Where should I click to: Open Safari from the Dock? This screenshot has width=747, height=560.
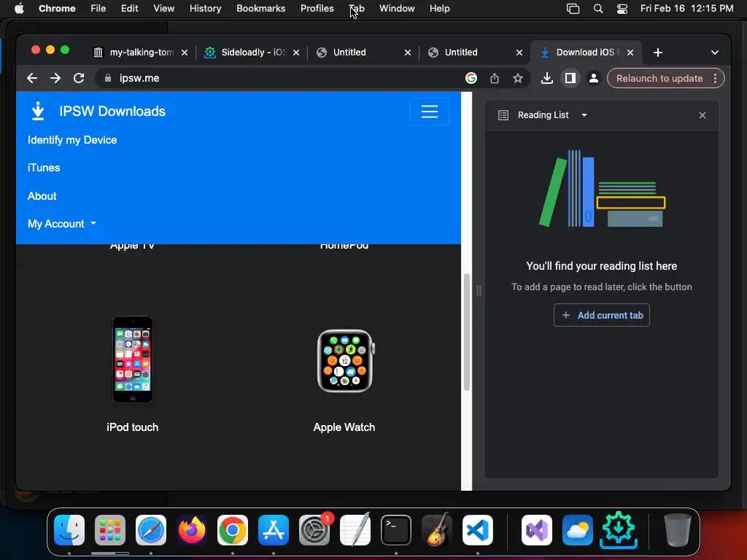[151, 530]
